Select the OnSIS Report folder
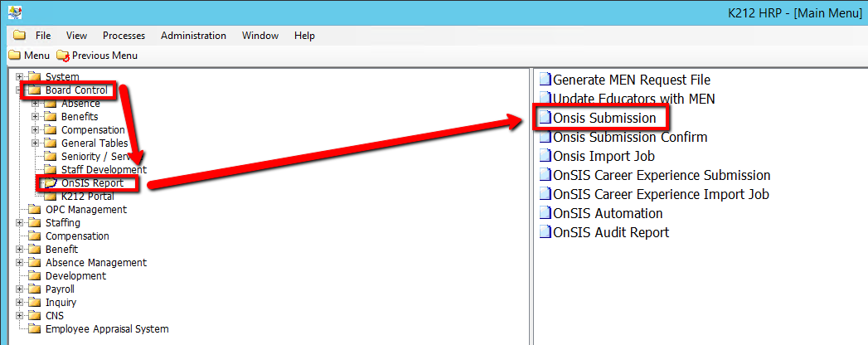 click(91, 183)
